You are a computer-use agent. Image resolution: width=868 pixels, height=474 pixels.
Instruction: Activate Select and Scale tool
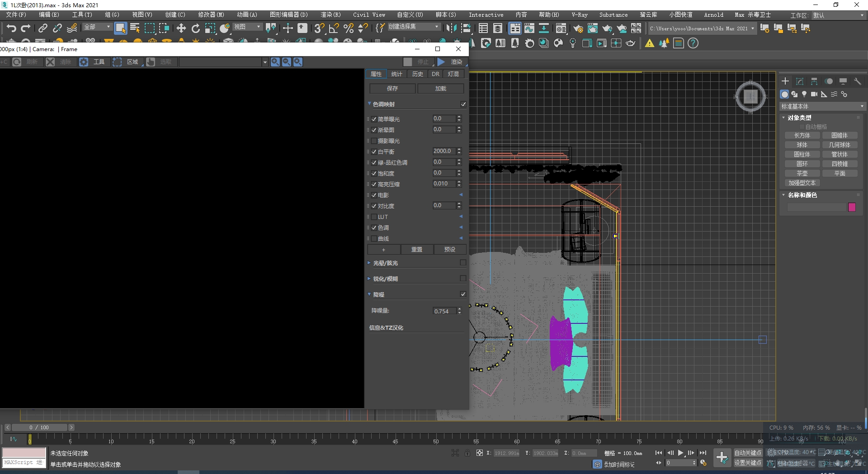click(210, 28)
